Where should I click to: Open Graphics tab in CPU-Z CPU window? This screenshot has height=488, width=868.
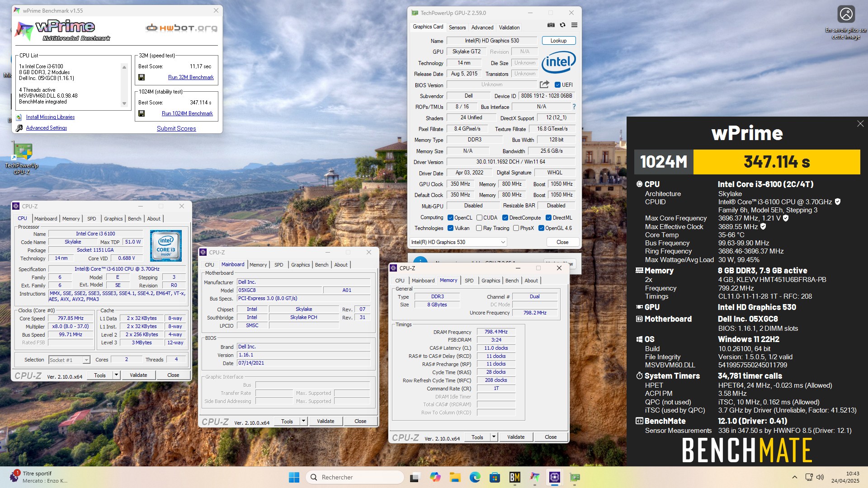113,219
